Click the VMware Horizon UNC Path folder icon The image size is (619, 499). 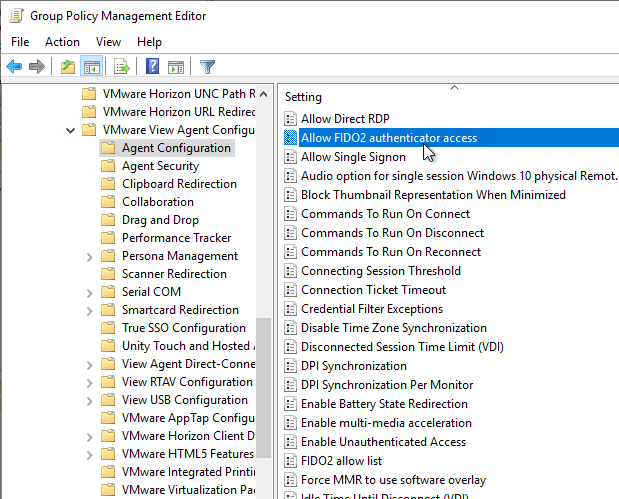pos(89,94)
